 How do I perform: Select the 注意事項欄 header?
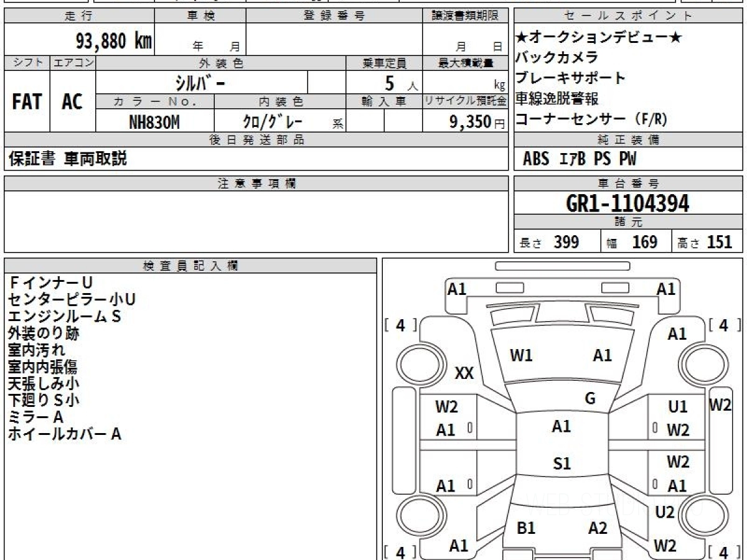pyautogui.click(x=256, y=183)
